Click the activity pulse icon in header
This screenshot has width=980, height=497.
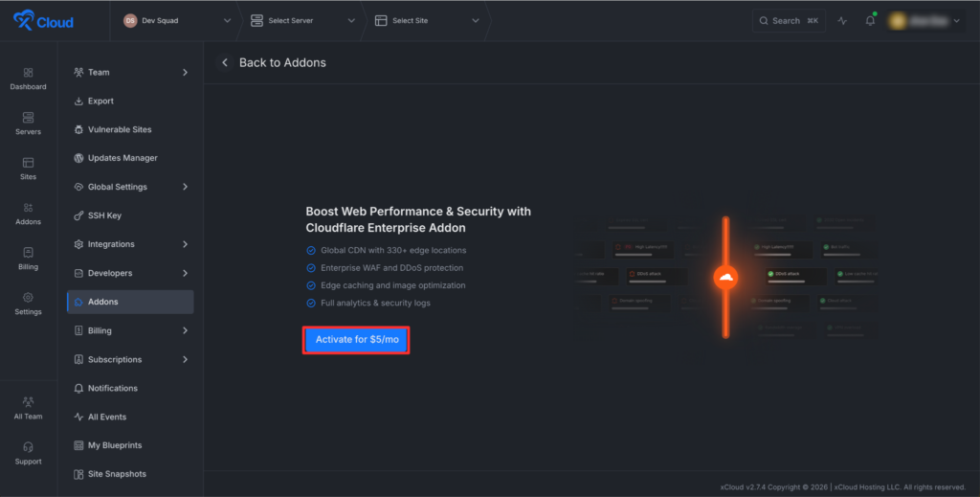pyautogui.click(x=842, y=21)
